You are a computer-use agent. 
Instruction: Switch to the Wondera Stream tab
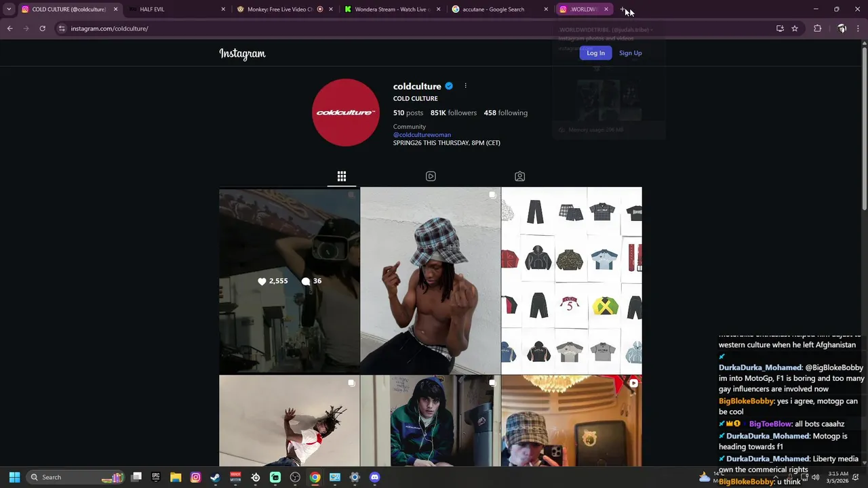tap(393, 9)
